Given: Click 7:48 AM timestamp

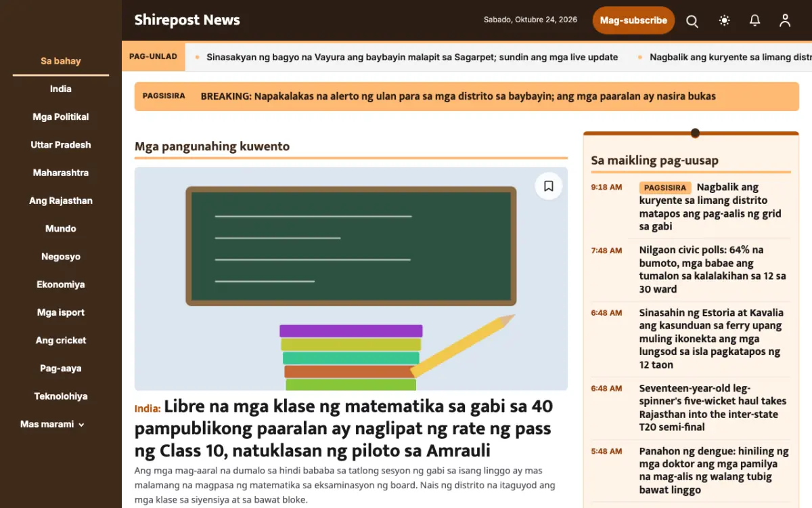Looking at the screenshot, I should pos(606,251).
